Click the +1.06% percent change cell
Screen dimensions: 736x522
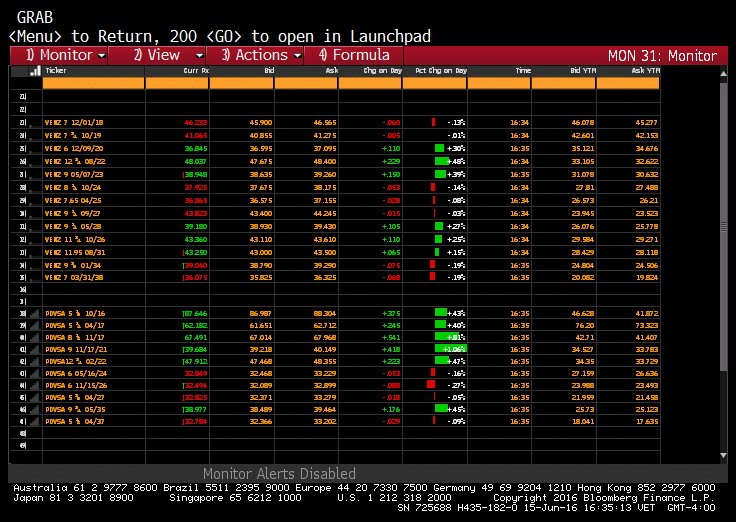click(x=450, y=350)
